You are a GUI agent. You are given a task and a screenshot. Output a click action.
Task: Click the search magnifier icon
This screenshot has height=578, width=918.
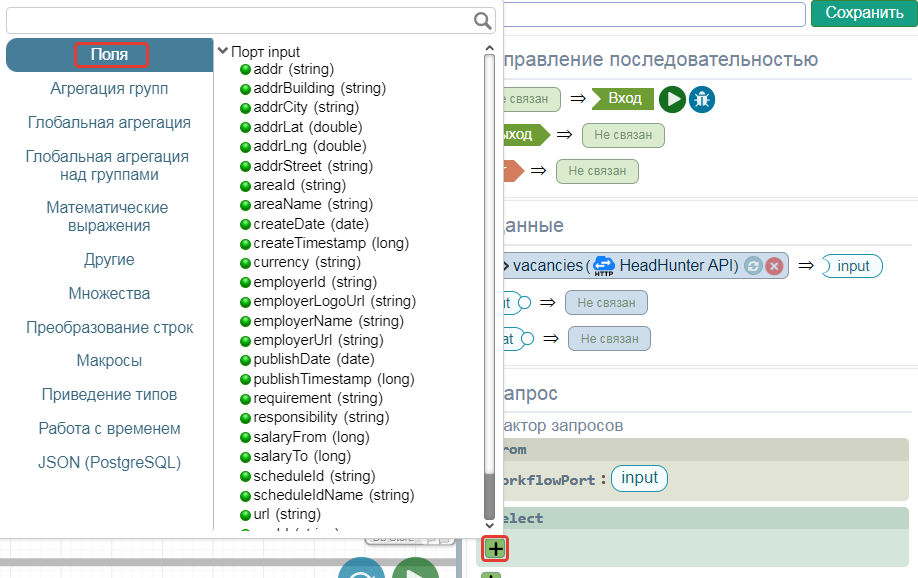483,21
